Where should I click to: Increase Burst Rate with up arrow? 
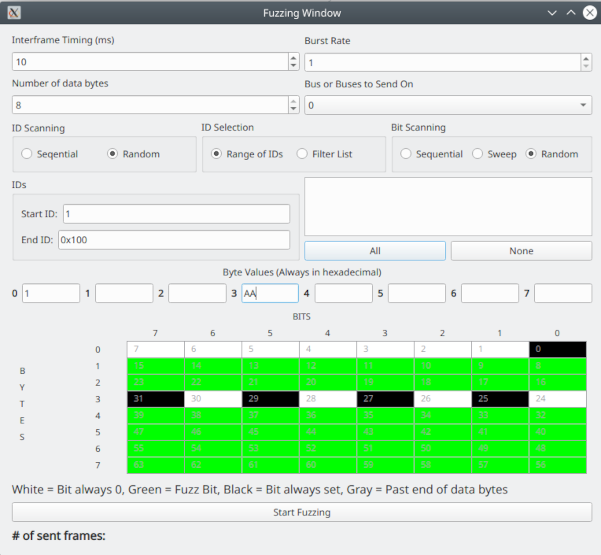click(586, 59)
